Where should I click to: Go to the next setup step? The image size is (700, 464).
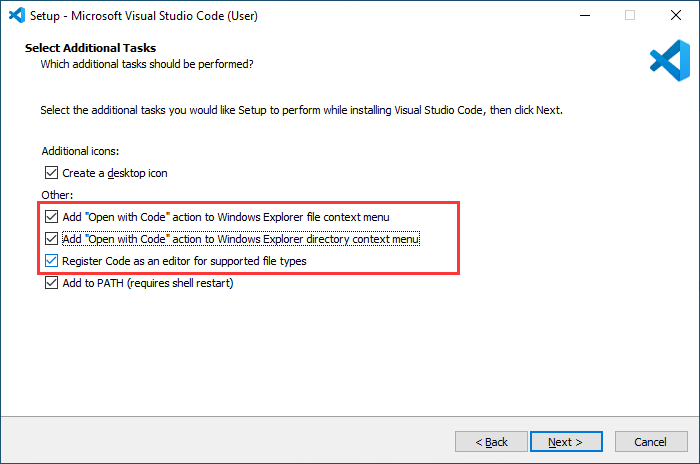pyautogui.click(x=566, y=442)
